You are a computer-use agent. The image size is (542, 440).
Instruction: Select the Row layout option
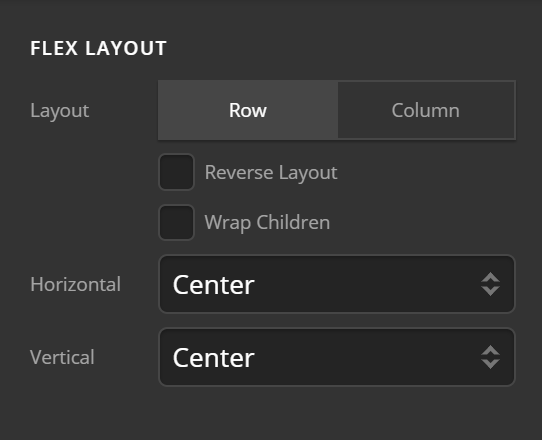click(x=248, y=110)
